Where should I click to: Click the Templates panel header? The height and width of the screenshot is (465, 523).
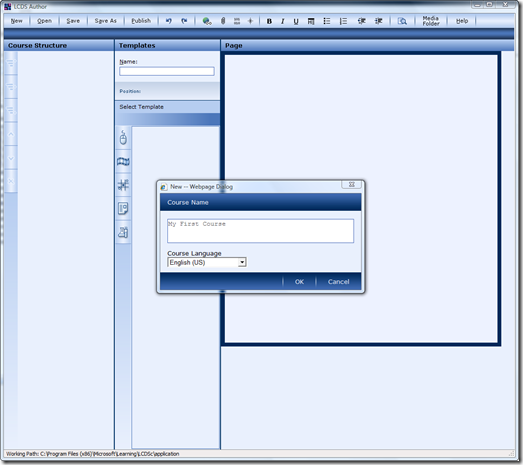coord(167,46)
